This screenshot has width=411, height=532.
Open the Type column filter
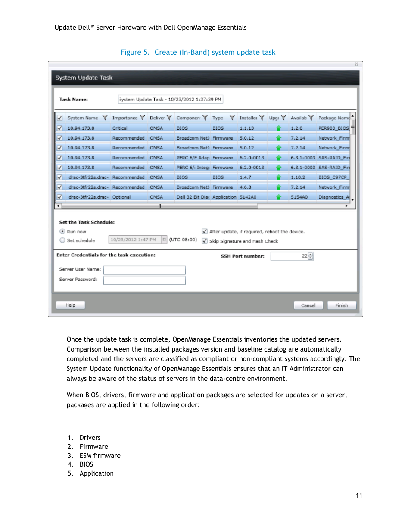click(x=232, y=118)
